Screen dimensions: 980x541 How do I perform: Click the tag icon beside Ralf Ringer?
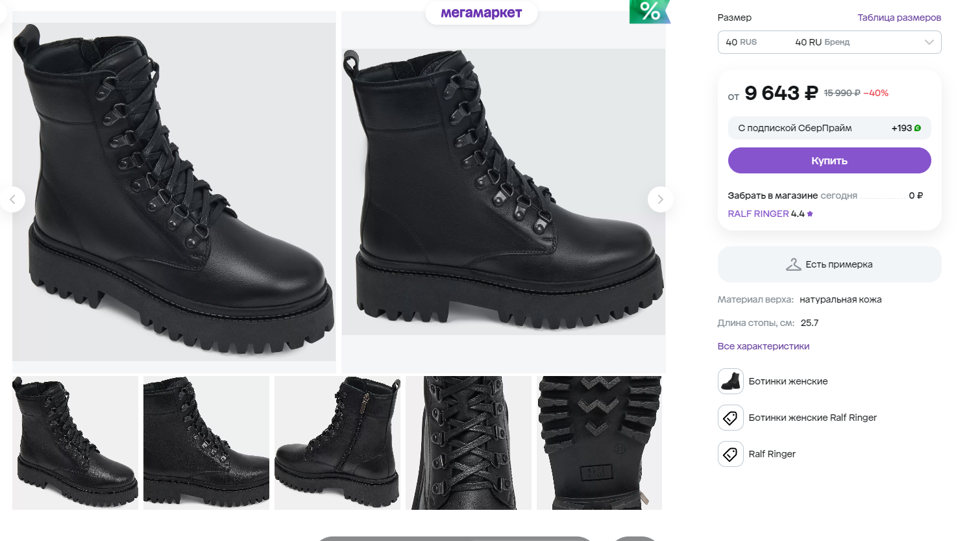coord(730,454)
